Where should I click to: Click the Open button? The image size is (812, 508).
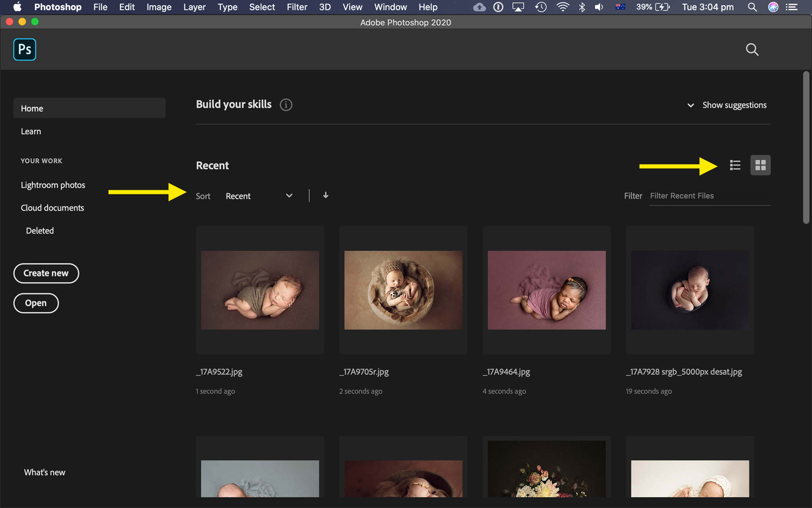(x=36, y=303)
